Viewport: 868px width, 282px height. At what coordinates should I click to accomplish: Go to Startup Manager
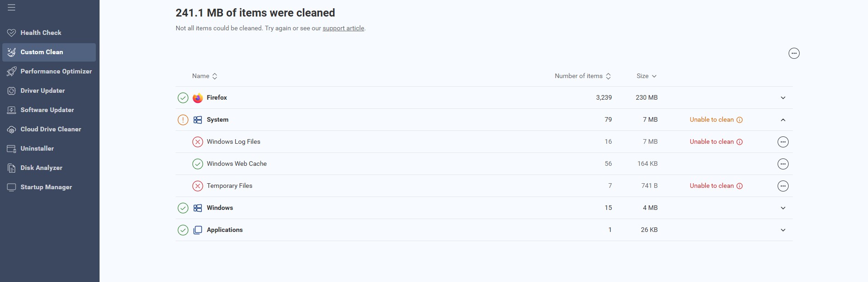[46, 187]
